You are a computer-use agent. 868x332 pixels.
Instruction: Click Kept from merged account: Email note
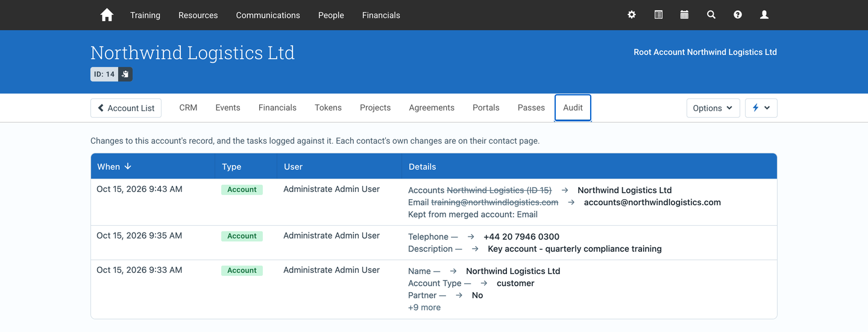(x=473, y=214)
